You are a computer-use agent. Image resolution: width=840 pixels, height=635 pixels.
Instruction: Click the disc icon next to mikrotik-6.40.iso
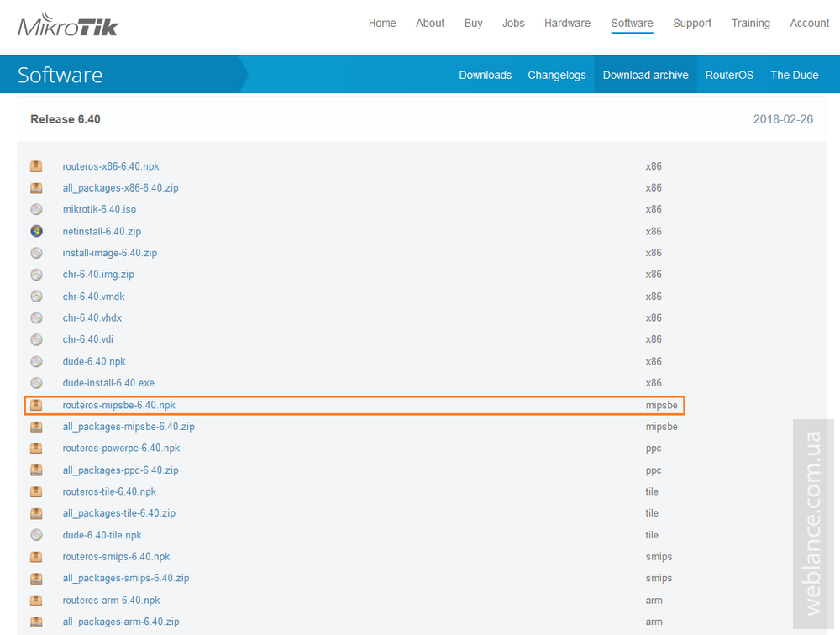coord(36,209)
